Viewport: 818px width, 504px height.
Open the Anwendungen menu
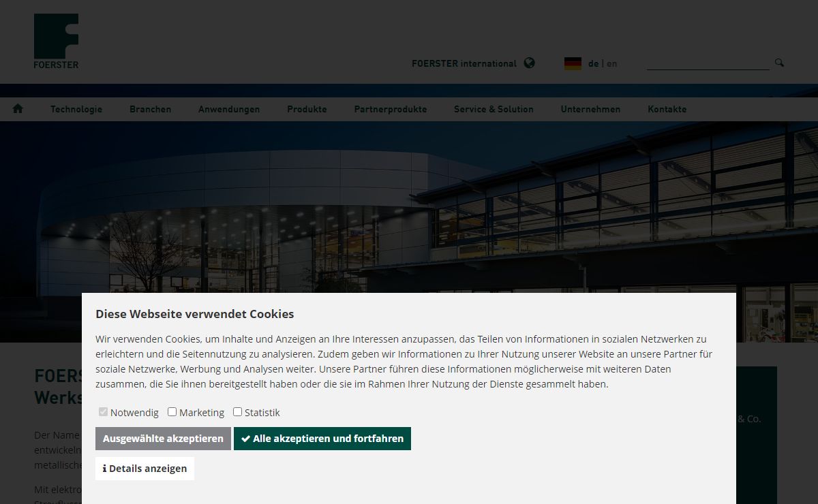click(x=229, y=109)
